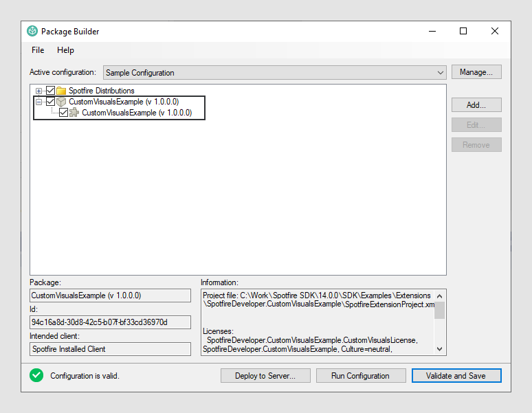Toggle the parent CustomVisualsExample package checkbox
The height and width of the screenshot is (413, 532).
[x=51, y=102]
